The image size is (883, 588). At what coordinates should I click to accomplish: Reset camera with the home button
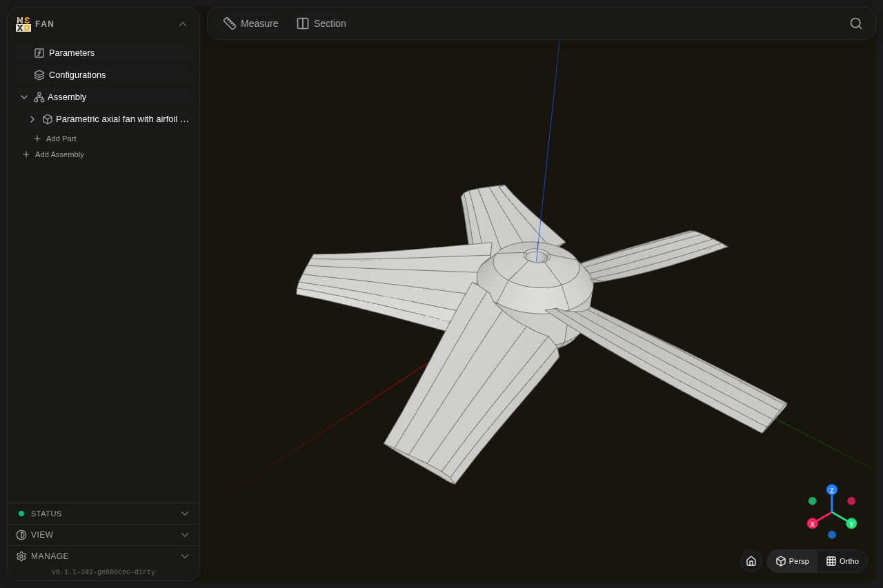pyautogui.click(x=751, y=561)
